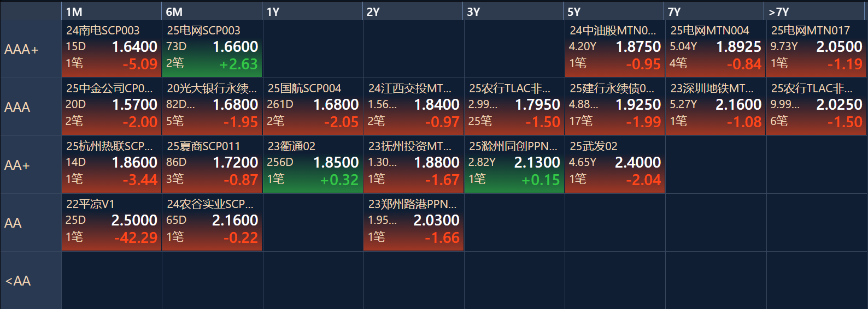Select the <AA rating row label
This screenshot has height=309, width=868.
[x=31, y=281]
